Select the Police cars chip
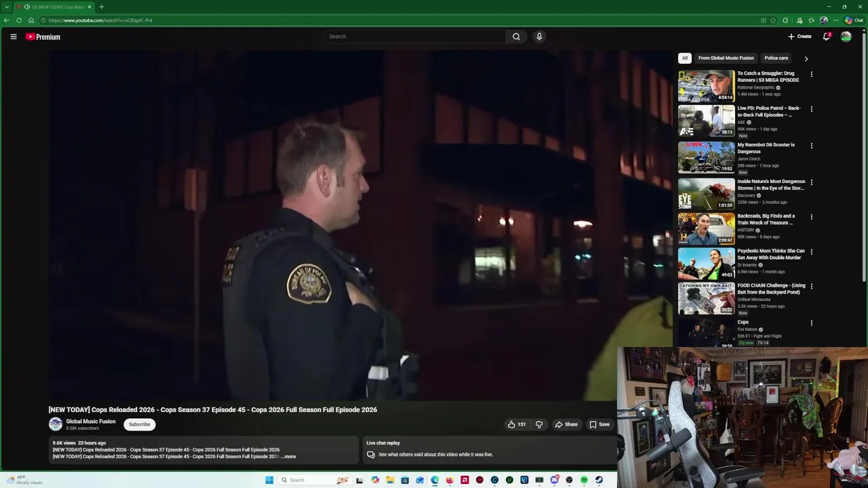Screen dimensions: 868x488 [x=776, y=58]
